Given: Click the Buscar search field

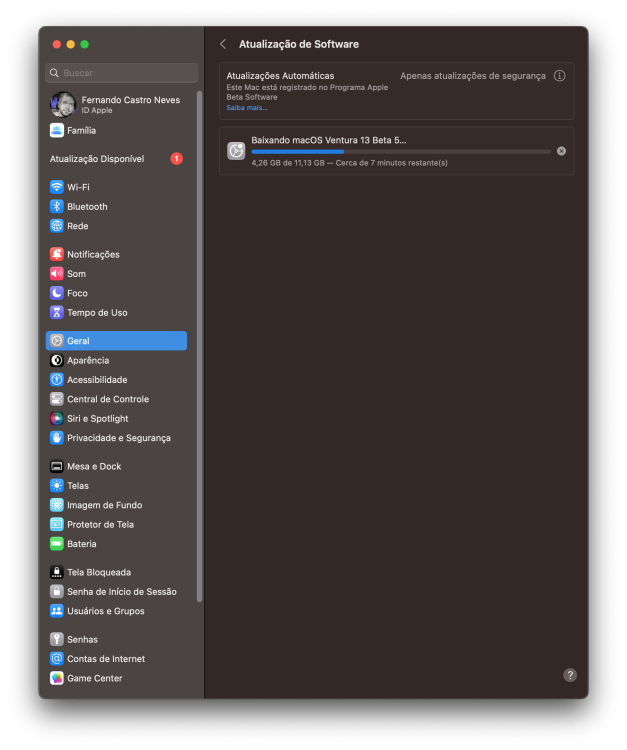Looking at the screenshot, I should coord(121,73).
